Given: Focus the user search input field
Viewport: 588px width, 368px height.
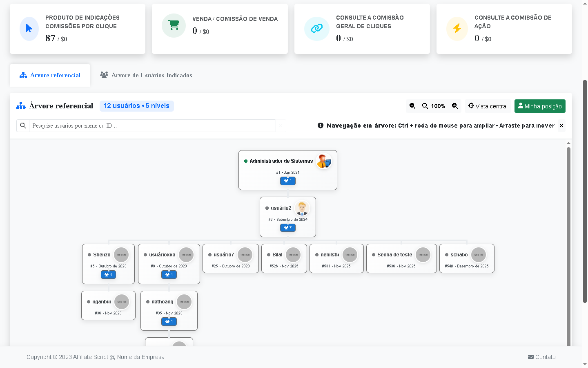Looking at the screenshot, I should point(152,126).
